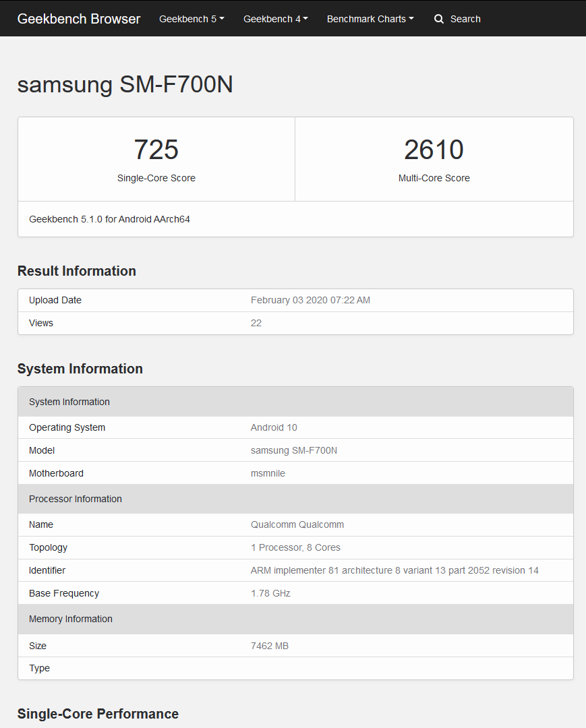Select the processor Name label
Screen dimensions: 586x728
[41, 524]
